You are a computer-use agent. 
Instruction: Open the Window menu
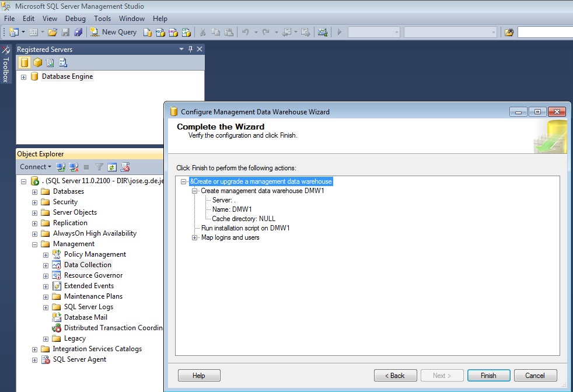click(132, 19)
